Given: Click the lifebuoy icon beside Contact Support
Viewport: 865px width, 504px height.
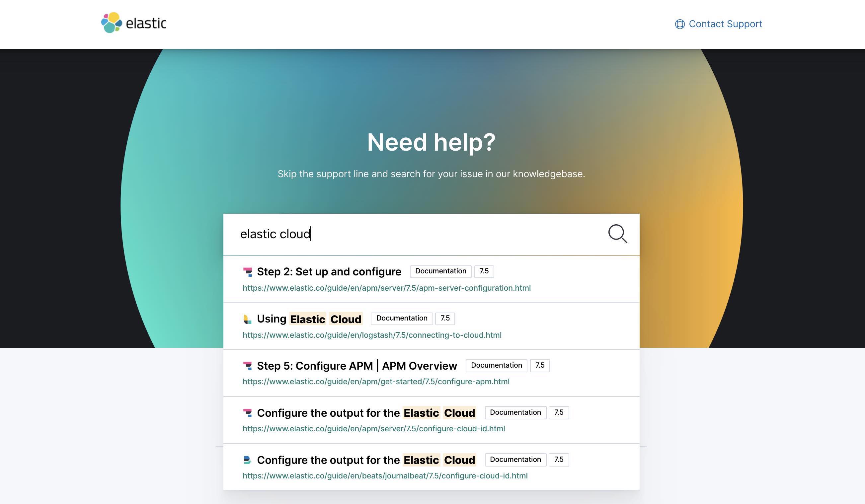Looking at the screenshot, I should click(x=680, y=24).
